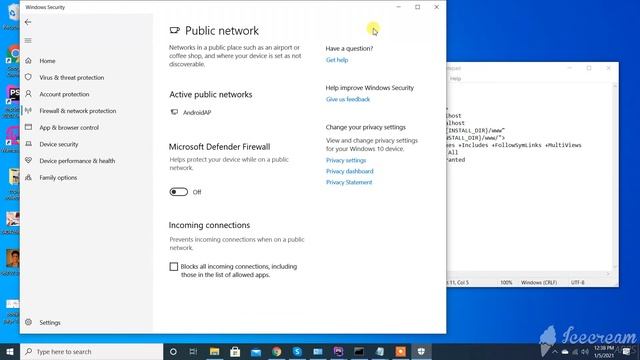Open Microsoft Store from the taskbar
Image resolution: width=640 pixels, height=360 pixels.
coord(235,351)
